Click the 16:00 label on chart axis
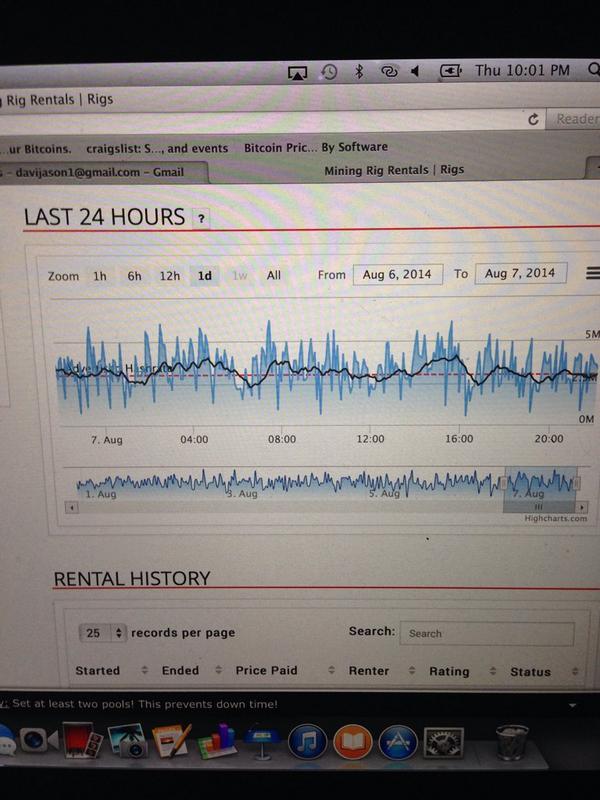 (x=459, y=439)
